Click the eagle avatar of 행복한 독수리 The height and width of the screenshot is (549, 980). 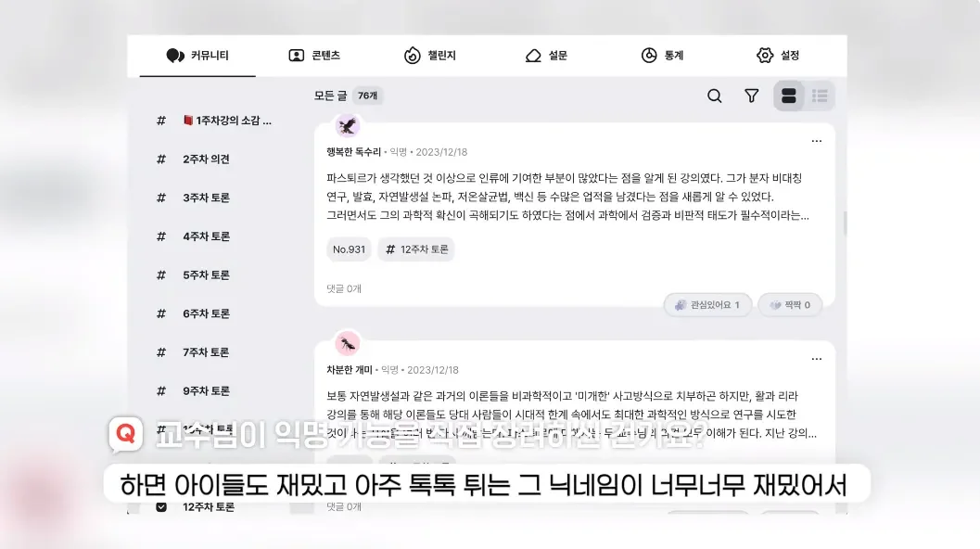348,126
